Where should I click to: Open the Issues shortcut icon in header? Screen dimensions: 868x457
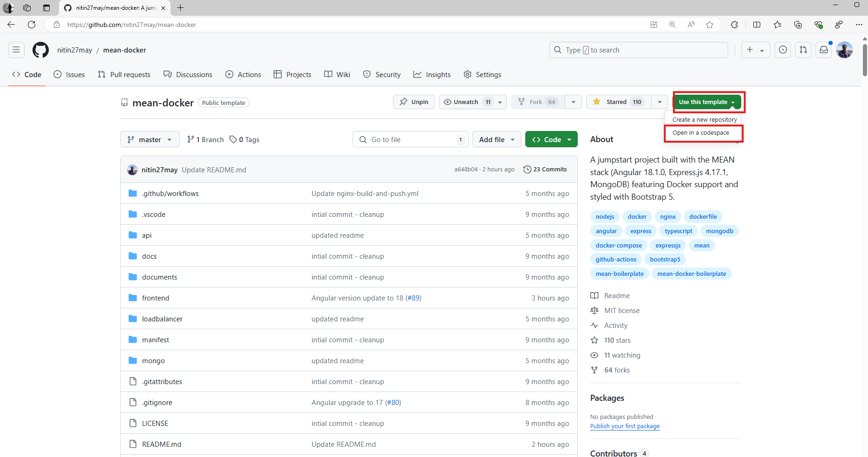coord(783,50)
